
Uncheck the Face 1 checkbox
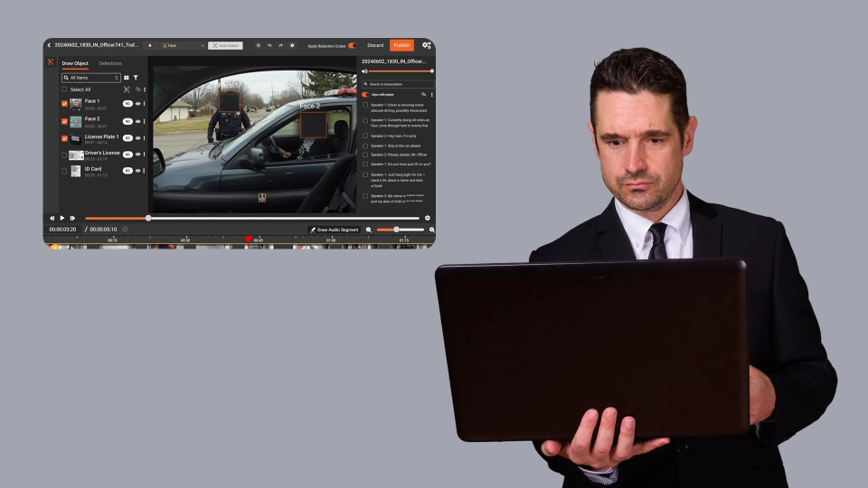click(x=64, y=103)
